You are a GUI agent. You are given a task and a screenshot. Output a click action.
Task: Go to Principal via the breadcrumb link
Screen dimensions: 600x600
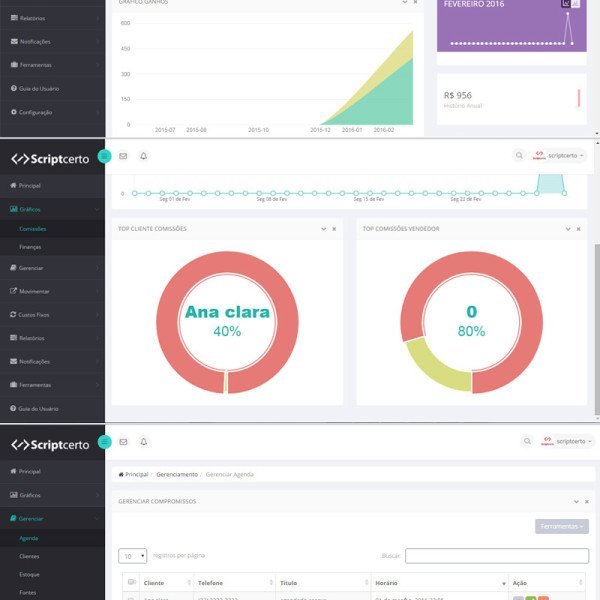pyautogui.click(x=133, y=474)
